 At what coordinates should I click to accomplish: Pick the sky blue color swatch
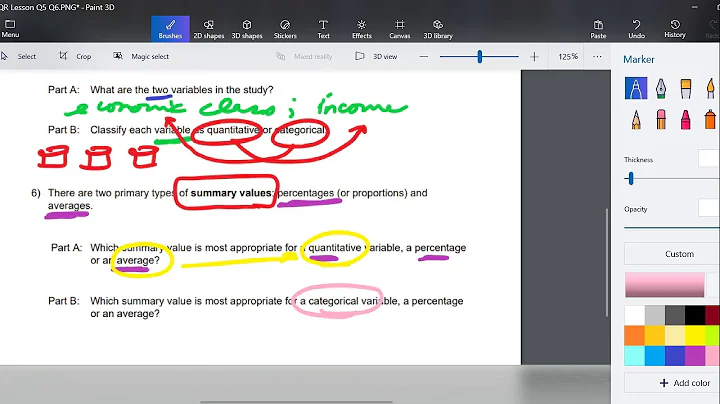(655, 356)
